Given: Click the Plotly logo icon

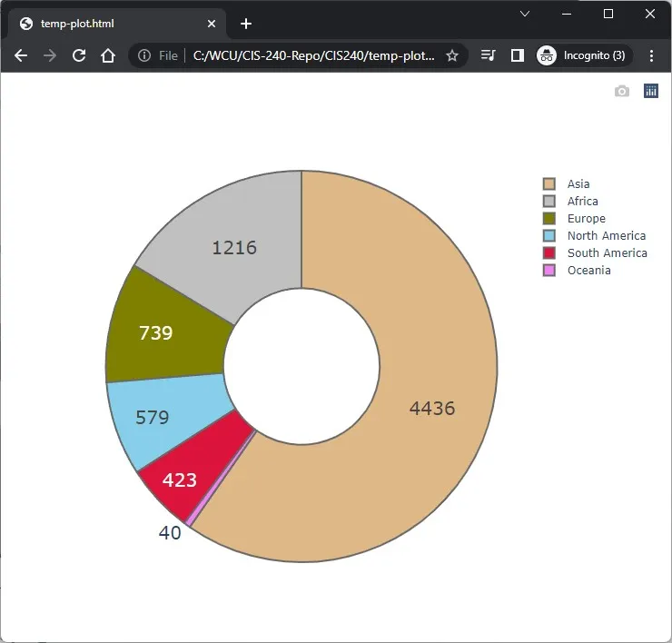Looking at the screenshot, I should [x=651, y=91].
